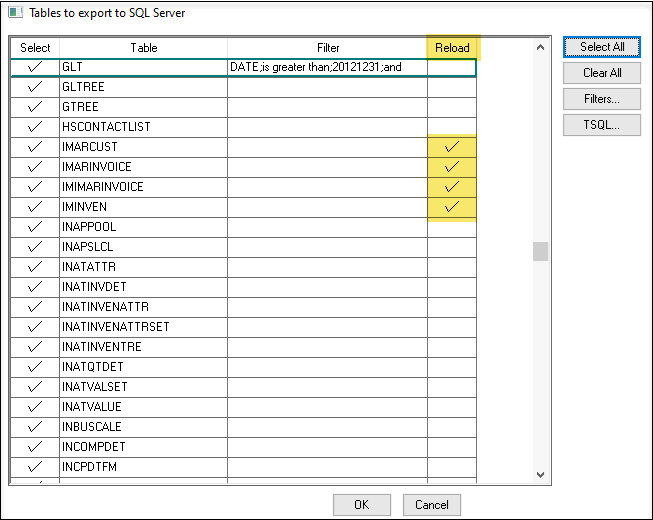Toggle Reload for IMIMARINVOICE row
This screenshot has width=653, height=520.
pos(451,187)
